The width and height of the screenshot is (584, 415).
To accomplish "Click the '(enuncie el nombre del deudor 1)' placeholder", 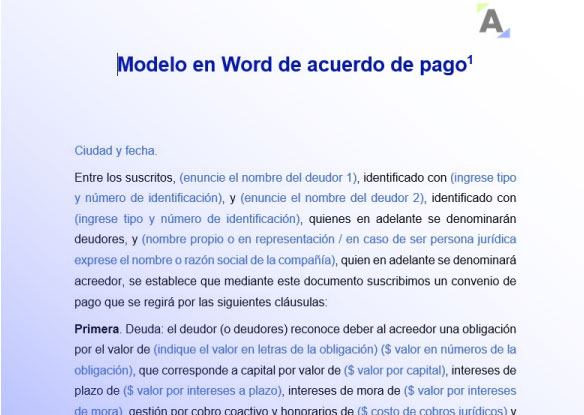I will (x=268, y=178).
